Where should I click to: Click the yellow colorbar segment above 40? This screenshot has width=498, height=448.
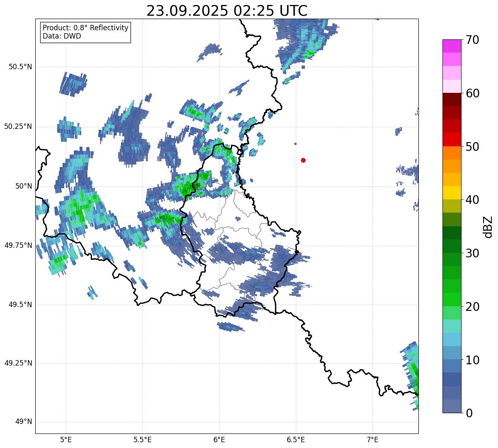452,193
